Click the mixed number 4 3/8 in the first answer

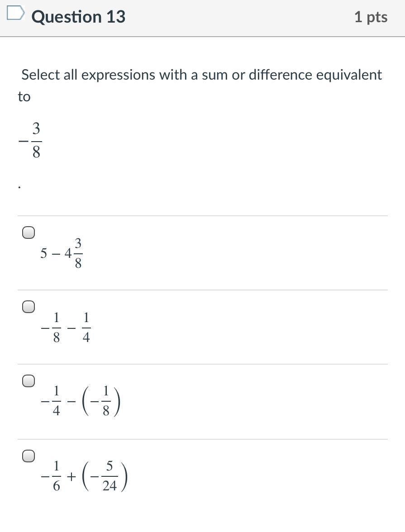point(73,253)
